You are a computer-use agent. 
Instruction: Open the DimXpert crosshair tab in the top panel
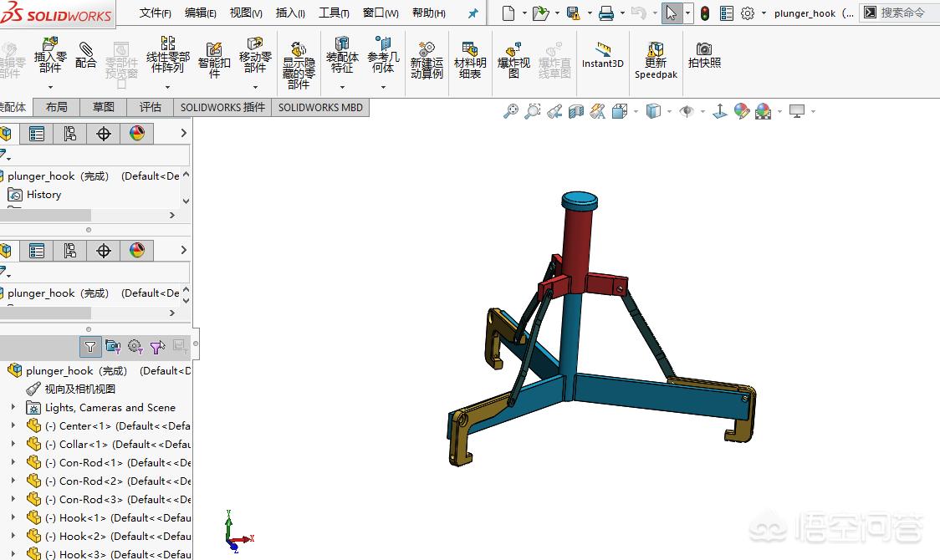[x=104, y=134]
